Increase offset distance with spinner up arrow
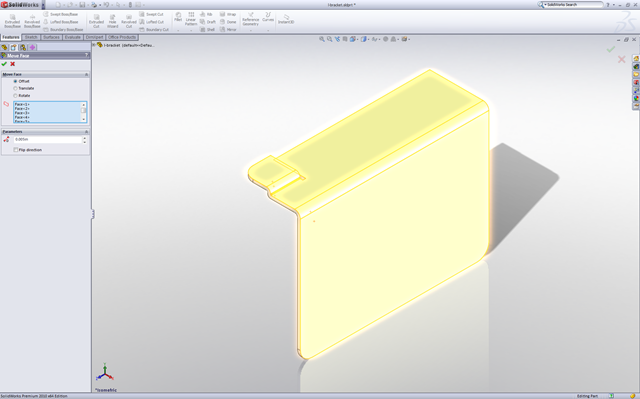Viewport: 640px width, 399px height. point(84,138)
